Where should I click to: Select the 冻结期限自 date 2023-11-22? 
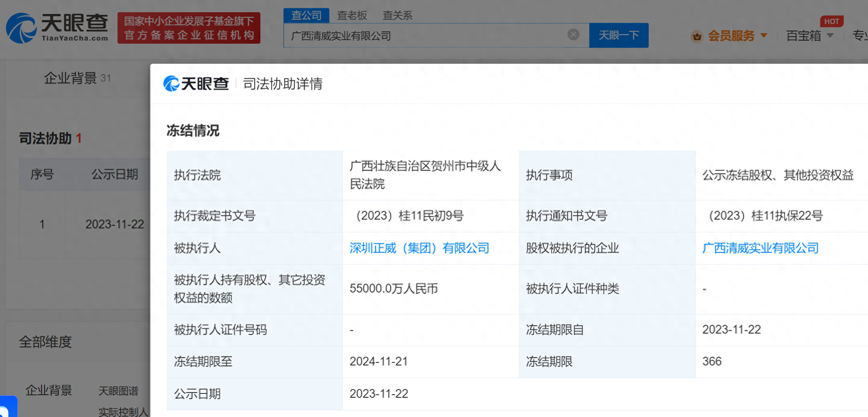click(x=731, y=330)
